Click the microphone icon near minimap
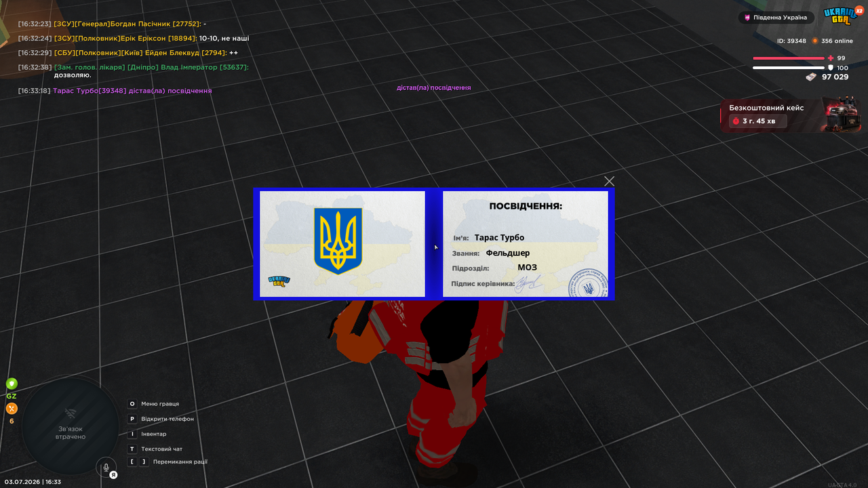This screenshot has height=488, width=868. tap(105, 467)
